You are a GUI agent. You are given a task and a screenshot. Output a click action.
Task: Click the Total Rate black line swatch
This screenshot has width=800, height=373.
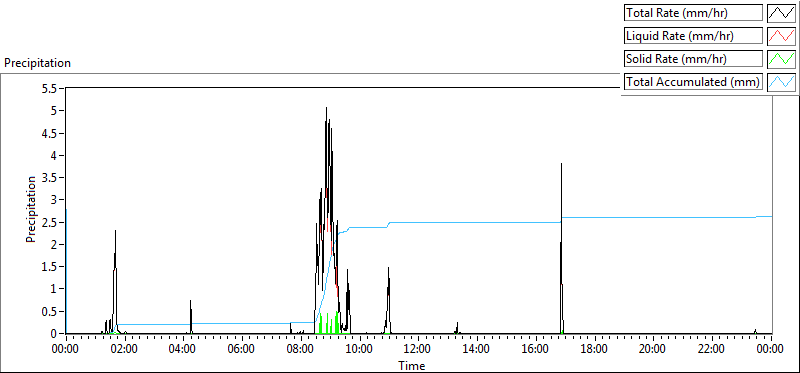coord(781,13)
